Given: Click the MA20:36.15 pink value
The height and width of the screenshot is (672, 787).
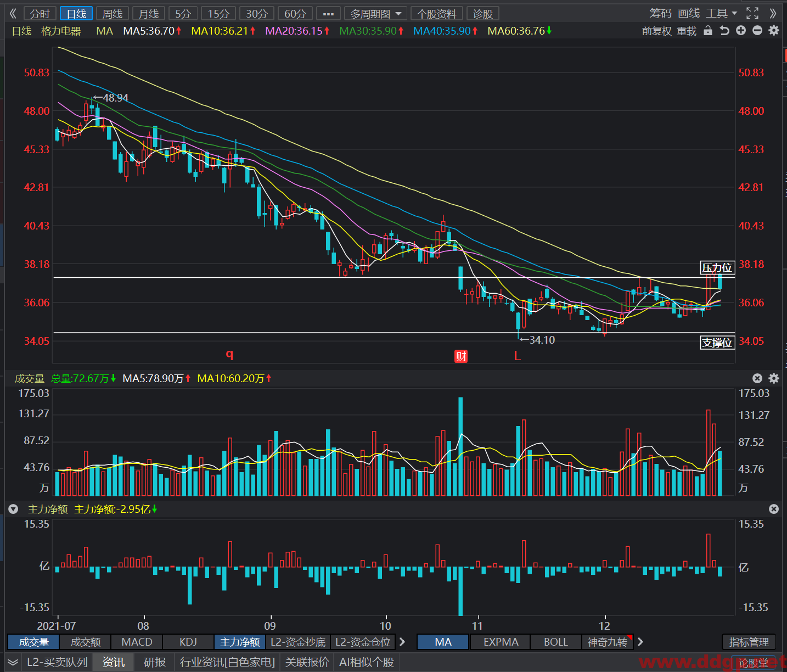Looking at the screenshot, I should pyautogui.click(x=297, y=31).
